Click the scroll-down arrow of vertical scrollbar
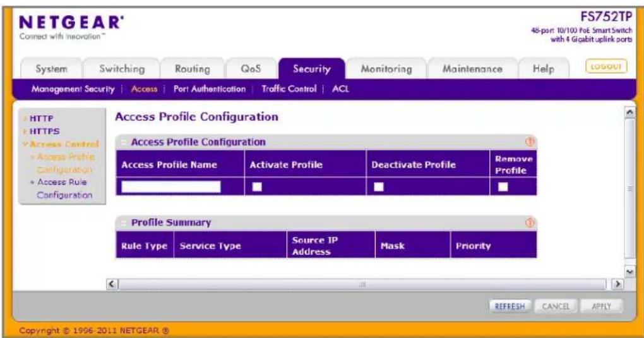644x338 pixels. click(629, 272)
